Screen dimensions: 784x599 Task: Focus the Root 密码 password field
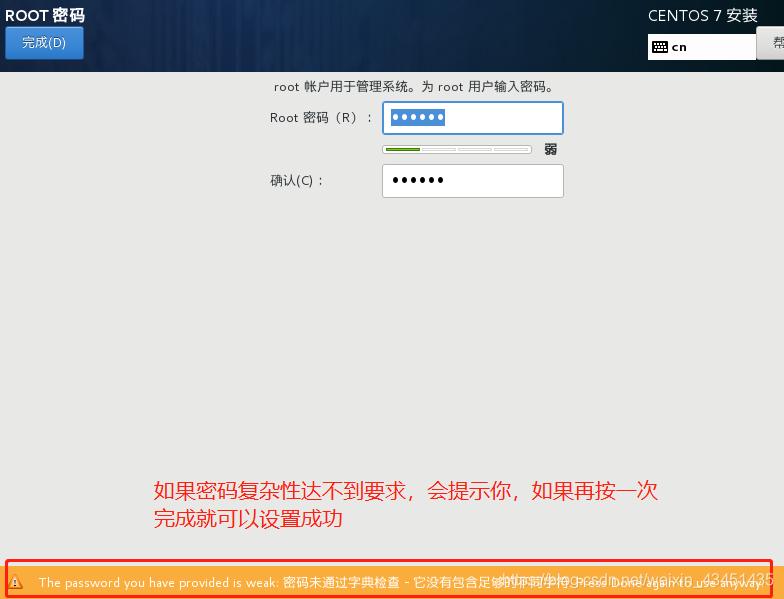tap(472, 118)
